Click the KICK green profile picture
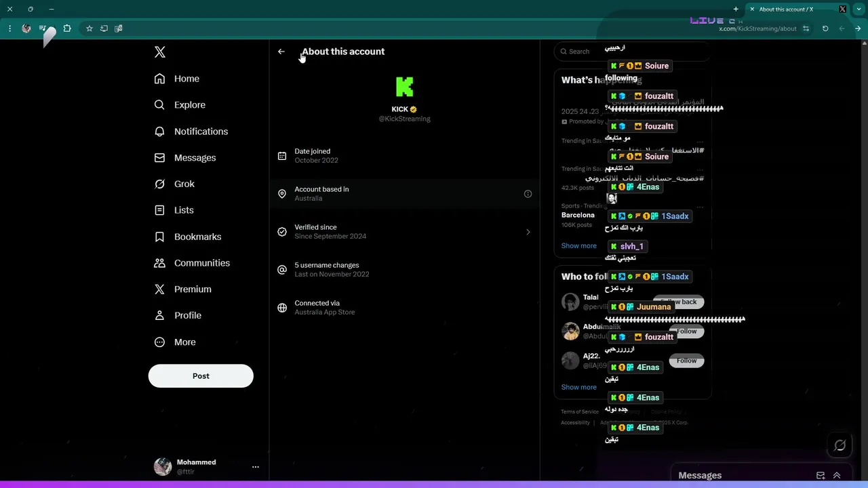 (x=404, y=87)
